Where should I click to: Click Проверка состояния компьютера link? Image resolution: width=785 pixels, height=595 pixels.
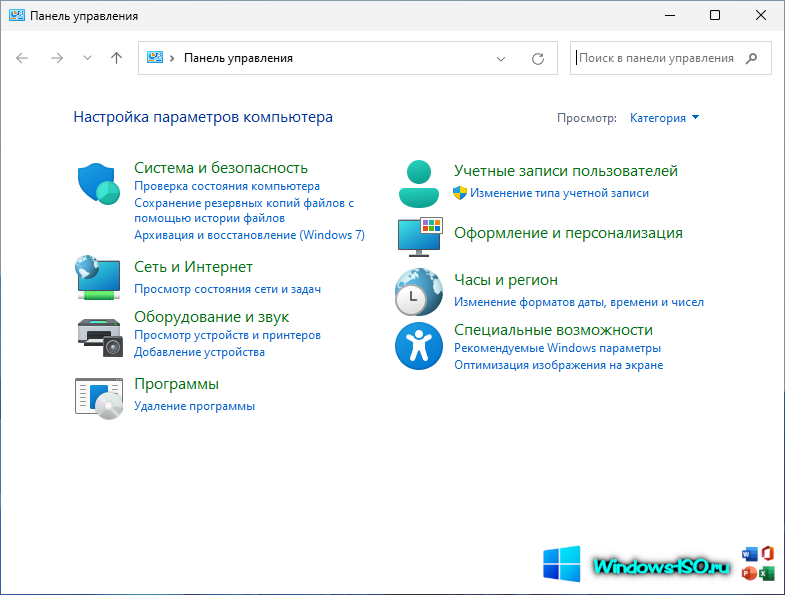[x=227, y=186]
